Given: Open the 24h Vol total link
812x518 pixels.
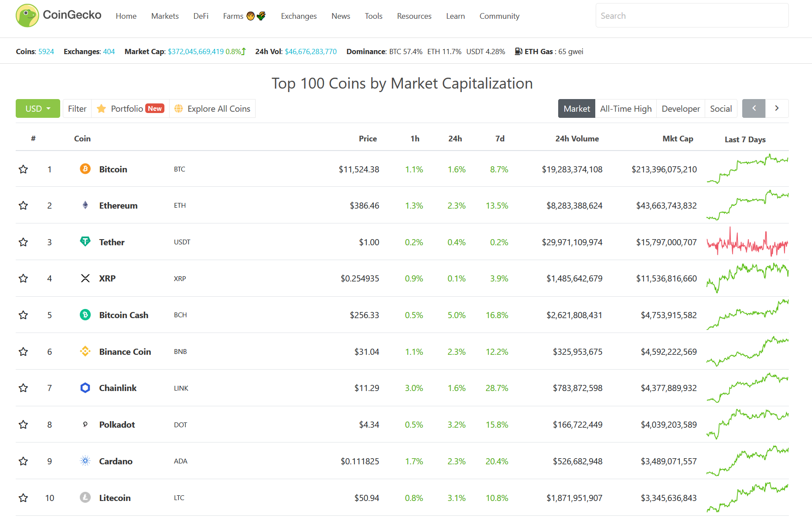Looking at the screenshot, I should [x=311, y=51].
